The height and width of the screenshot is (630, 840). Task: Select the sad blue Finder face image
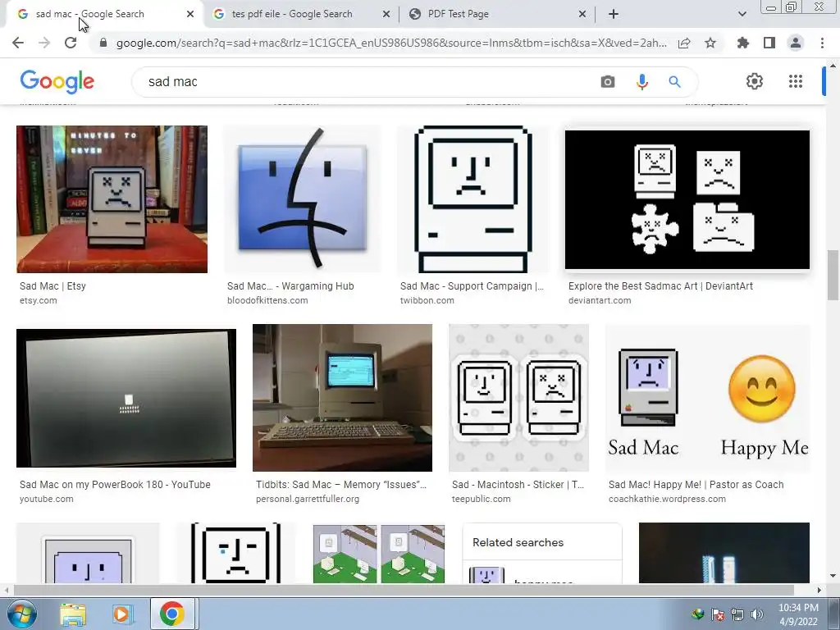[x=302, y=199]
